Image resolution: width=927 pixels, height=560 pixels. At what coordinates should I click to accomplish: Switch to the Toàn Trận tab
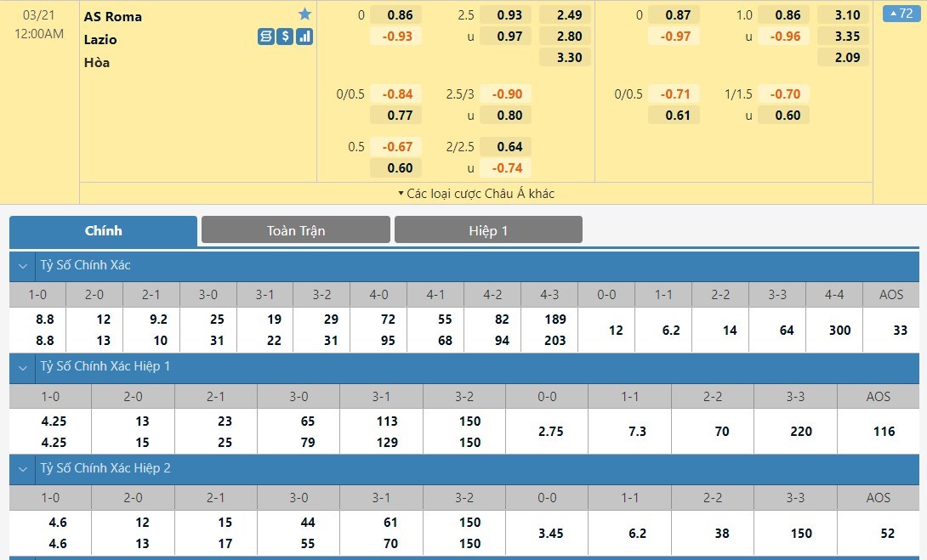coord(295,230)
